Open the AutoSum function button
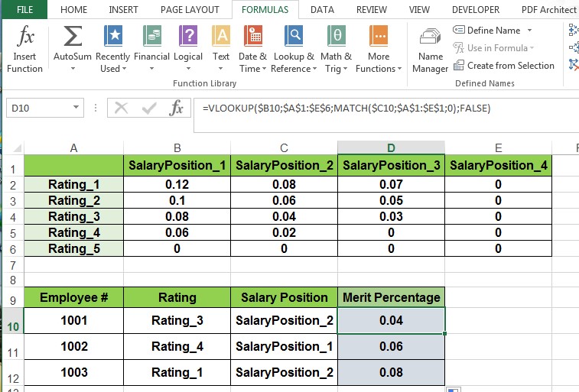Image resolution: width=579 pixels, height=392 pixels. (x=73, y=49)
